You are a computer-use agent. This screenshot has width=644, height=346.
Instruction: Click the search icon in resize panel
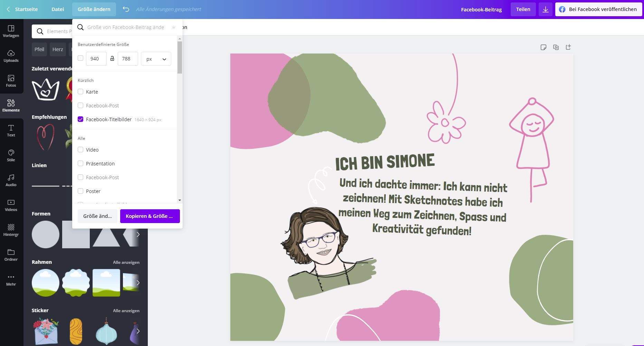[80, 27]
